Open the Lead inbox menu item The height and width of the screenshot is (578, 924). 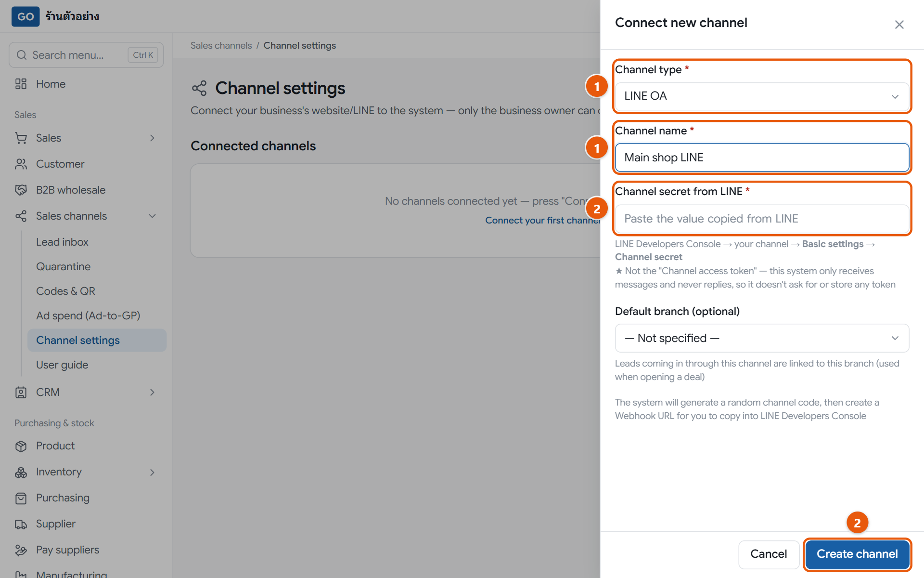tap(97, 242)
